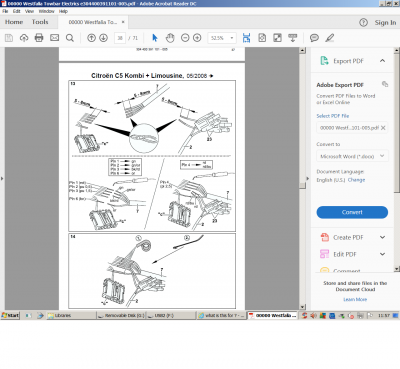Close the 00000 Westfalia document tab

pyautogui.click(x=123, y=22)
